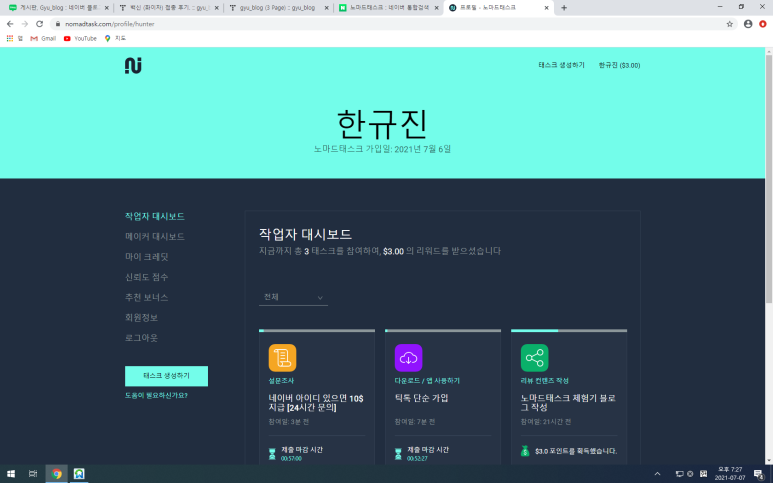Open the YouTube bookmark
The width and height of the screenshot is (773, 483).
pyautogui.click(x=80, y=38)
